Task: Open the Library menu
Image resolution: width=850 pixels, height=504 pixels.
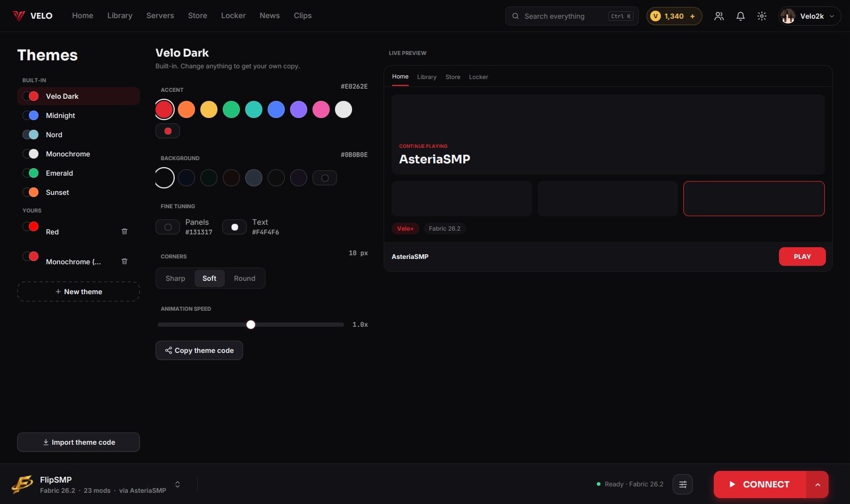Action: 120,15
